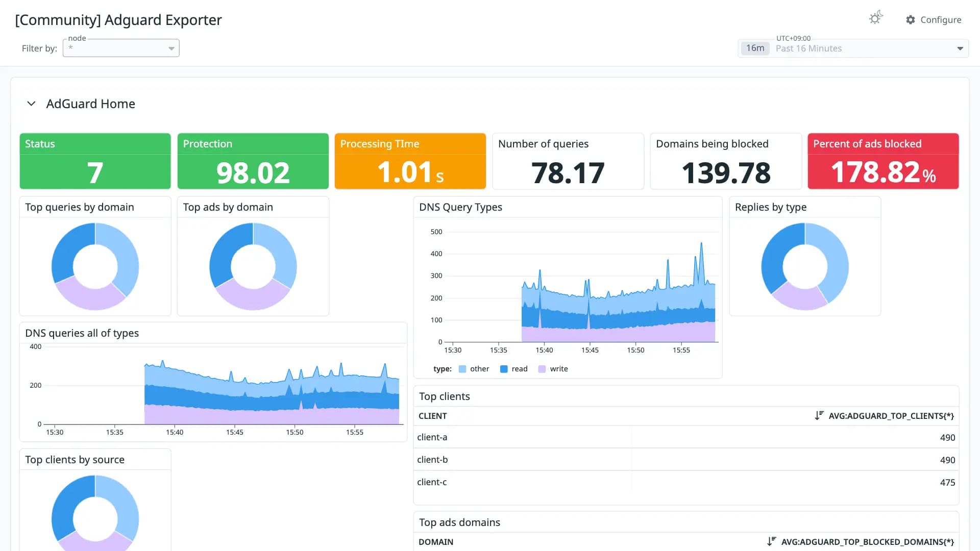Select the client-a row
The width and height of the screenshot is (980, 551).
686,437
